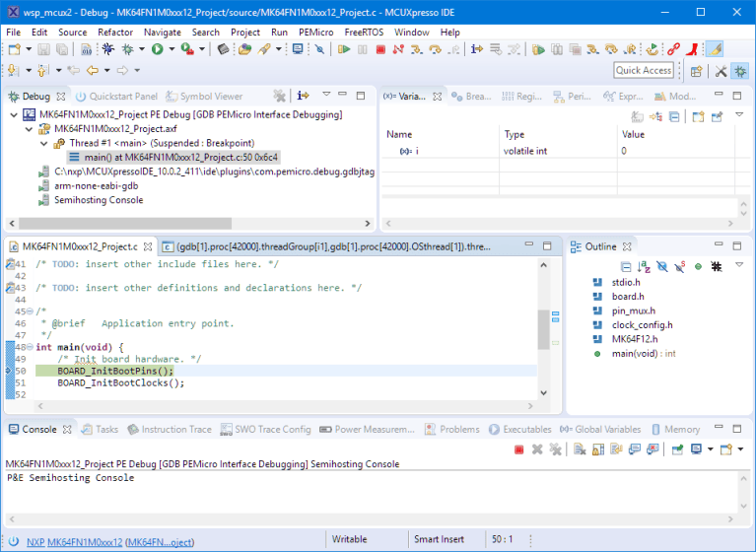Click Sort alphabetically in Outline toolbar

pos(644,266)
